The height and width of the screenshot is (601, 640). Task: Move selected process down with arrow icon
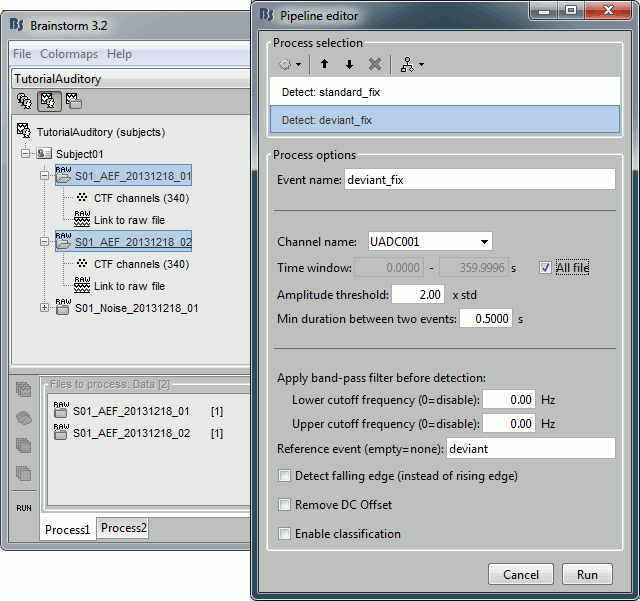[349, 64]
